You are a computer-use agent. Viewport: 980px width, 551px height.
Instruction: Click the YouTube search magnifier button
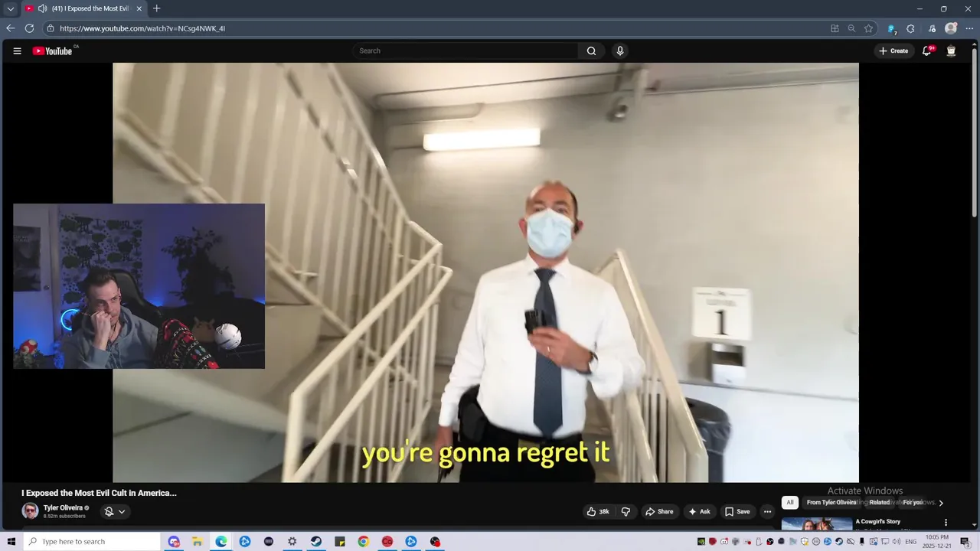[x=591, y=51]
